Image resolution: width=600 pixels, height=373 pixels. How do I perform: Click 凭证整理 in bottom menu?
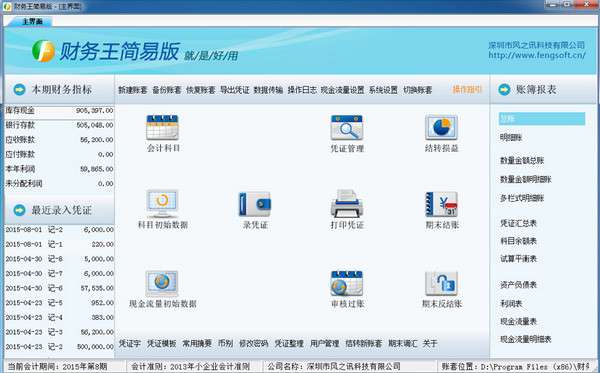[289, 344]
